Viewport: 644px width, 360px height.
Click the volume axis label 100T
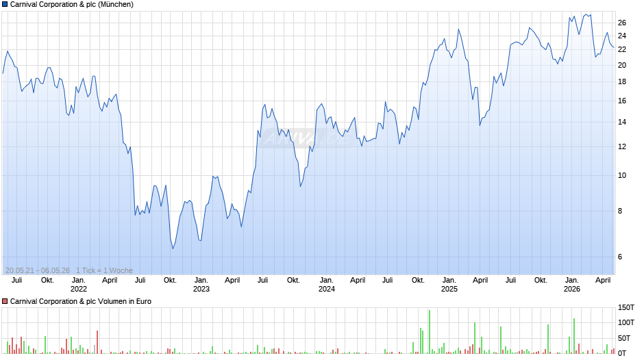pos(626,322)
